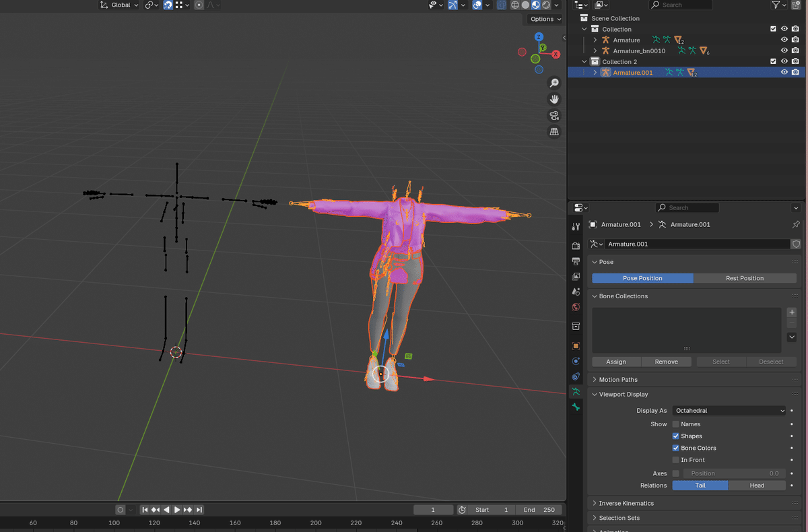Collapse the Bone Collections panel

point(624,296)
